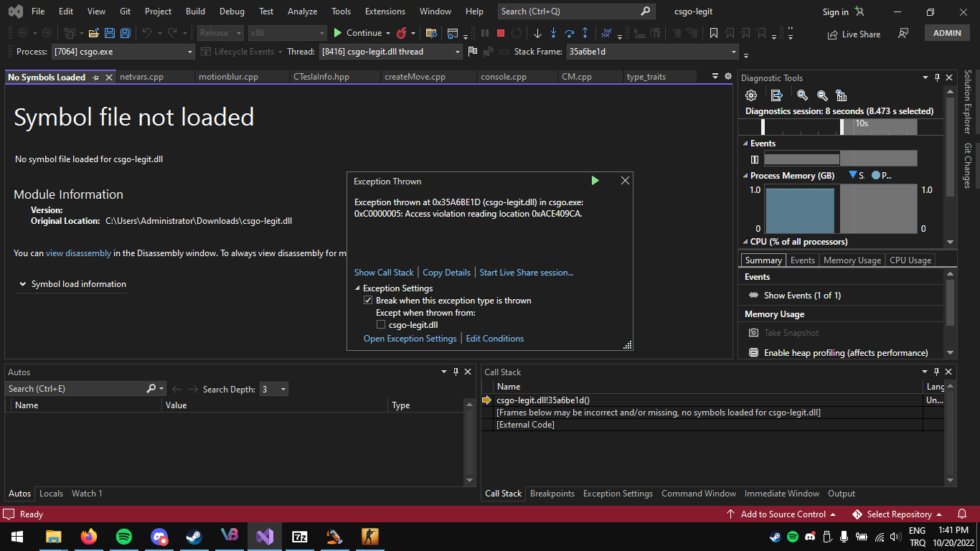The width and height of the screenshot is (980, 551).
Task: Click the view disassembly link
Action: (x=78, y=253)
